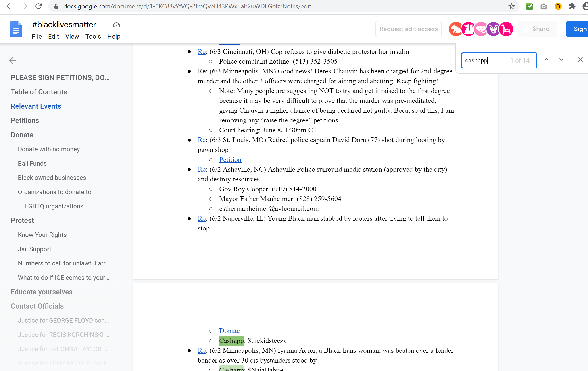This screenshot has width=588, height=371.
Task: Click the light pink anonymous viewer avatar
Action: coord(481,29)
